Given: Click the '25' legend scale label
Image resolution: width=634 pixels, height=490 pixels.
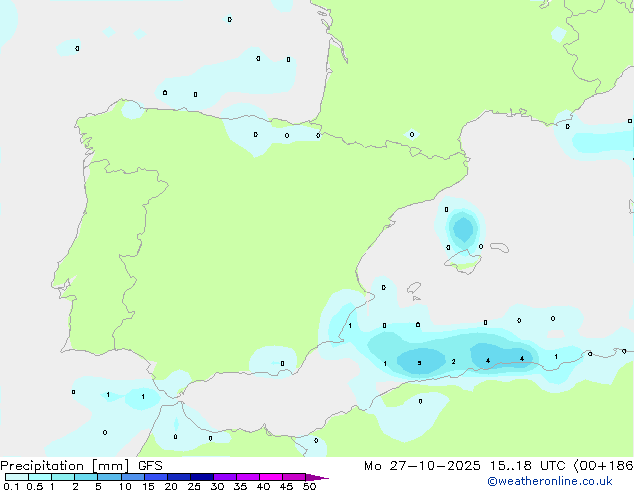Looking at the screenshot, I should [194, 486].
